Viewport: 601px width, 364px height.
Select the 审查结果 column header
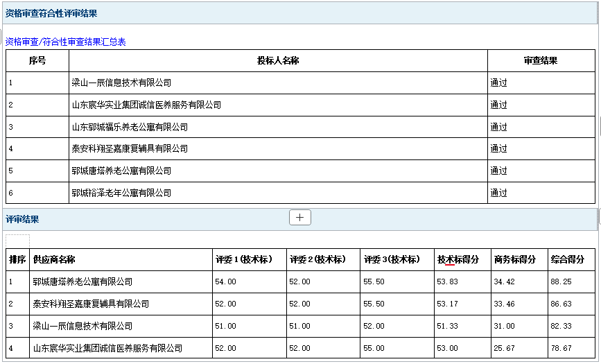tap(540, 61)
